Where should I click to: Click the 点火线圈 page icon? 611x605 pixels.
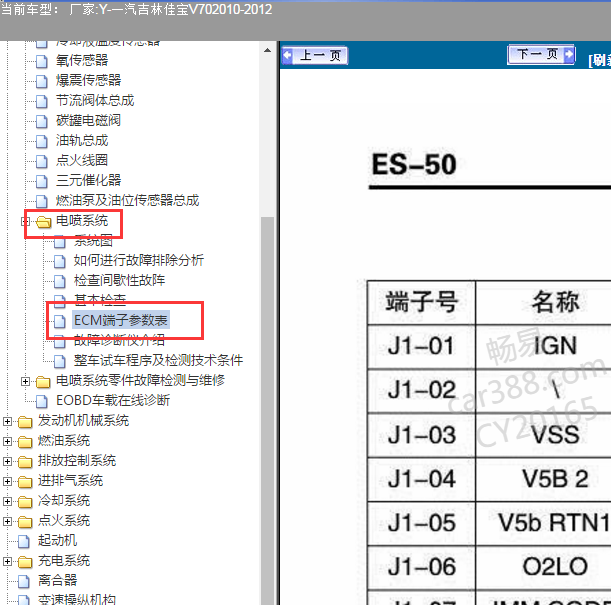click(42, 161)
